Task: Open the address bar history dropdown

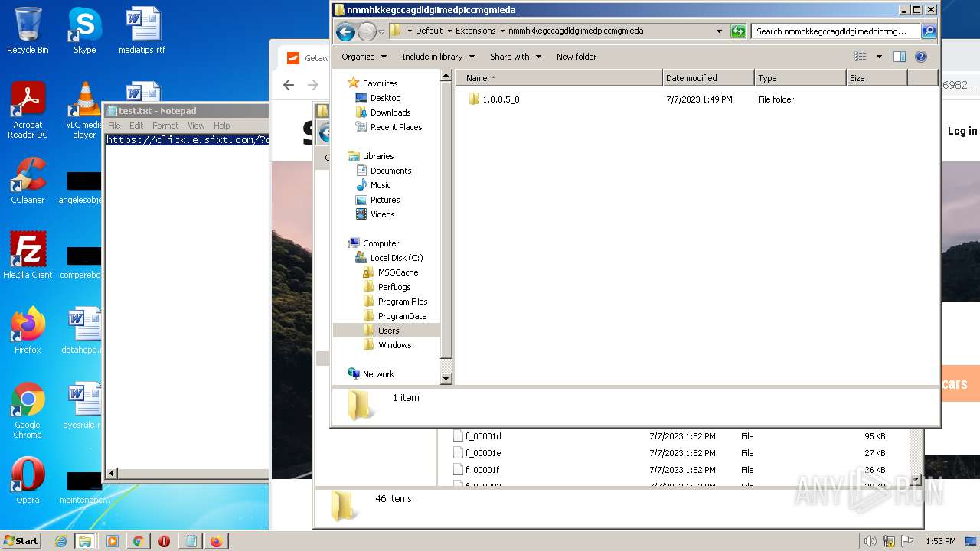Action: [719, 31]
